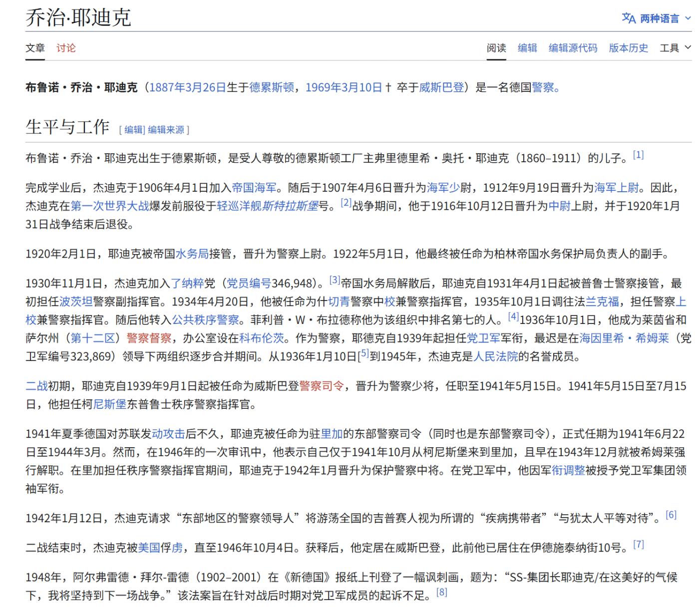This screenshot has width=699, height=616.
Task: Open 编辑源代码 tab
Action: (x=573, y=48)
